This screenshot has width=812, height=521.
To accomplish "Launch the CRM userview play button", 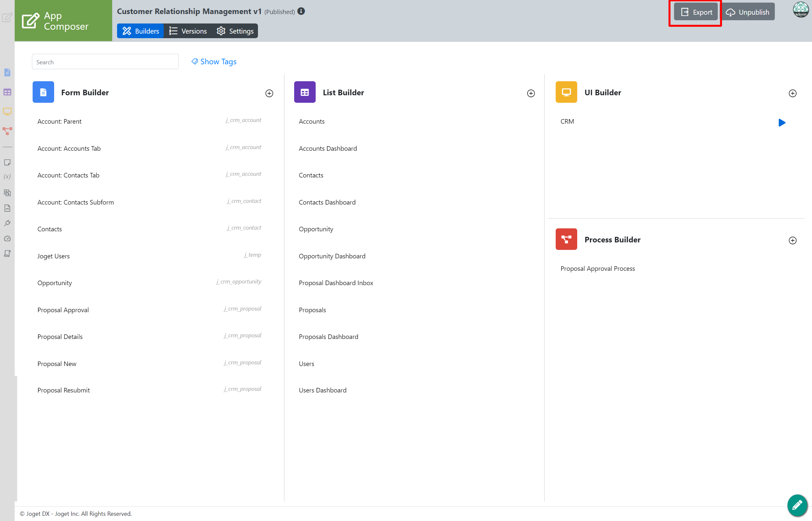I will click(x=782, y=122).
